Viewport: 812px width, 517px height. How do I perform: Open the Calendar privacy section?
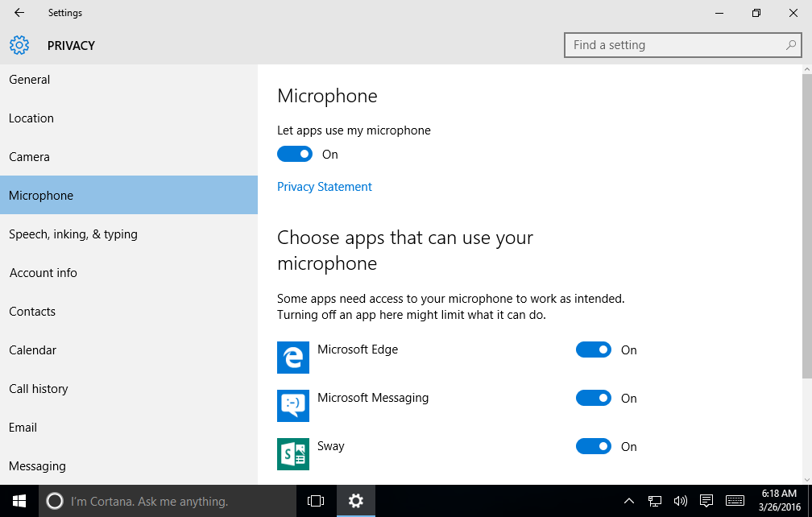point(128,349)
